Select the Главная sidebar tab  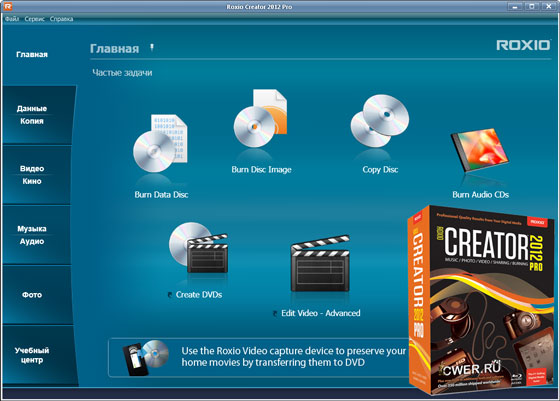(x=32, y=55)
